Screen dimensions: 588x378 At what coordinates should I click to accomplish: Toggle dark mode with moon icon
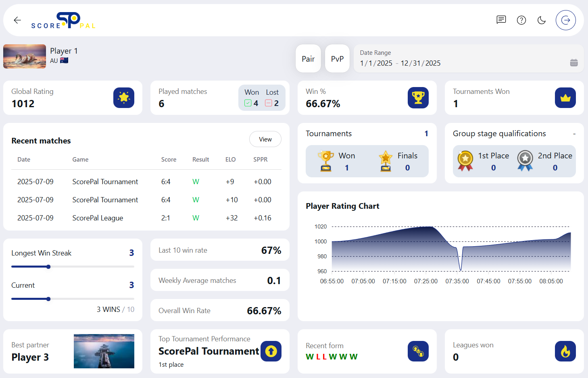[x=542, y=20]
